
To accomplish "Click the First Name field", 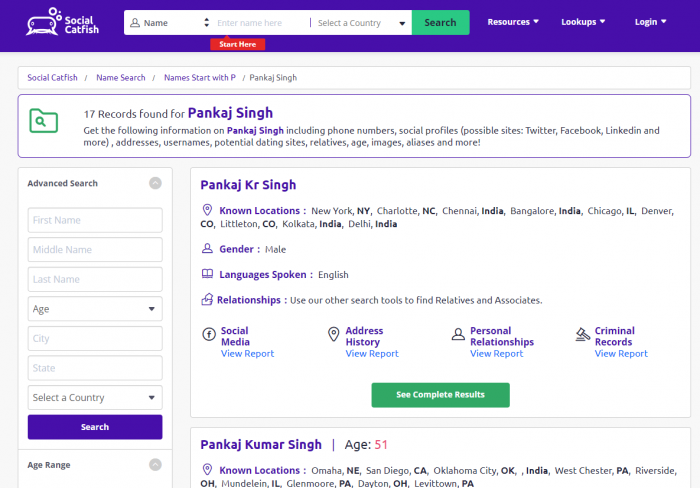I will coord(95,220).
